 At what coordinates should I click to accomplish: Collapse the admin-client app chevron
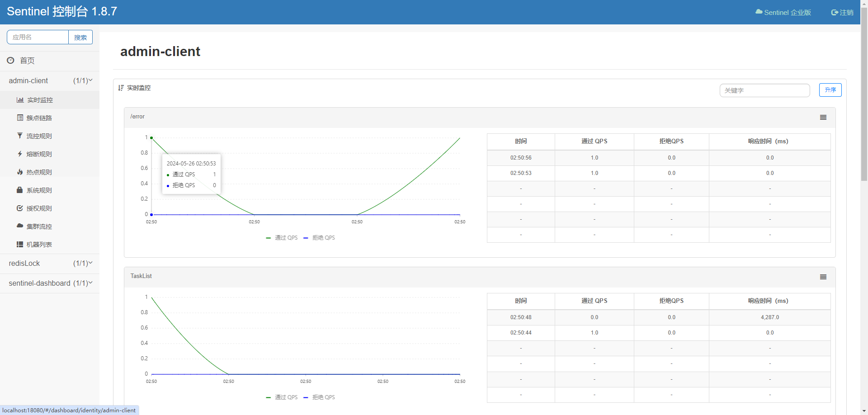coord(90,80)
